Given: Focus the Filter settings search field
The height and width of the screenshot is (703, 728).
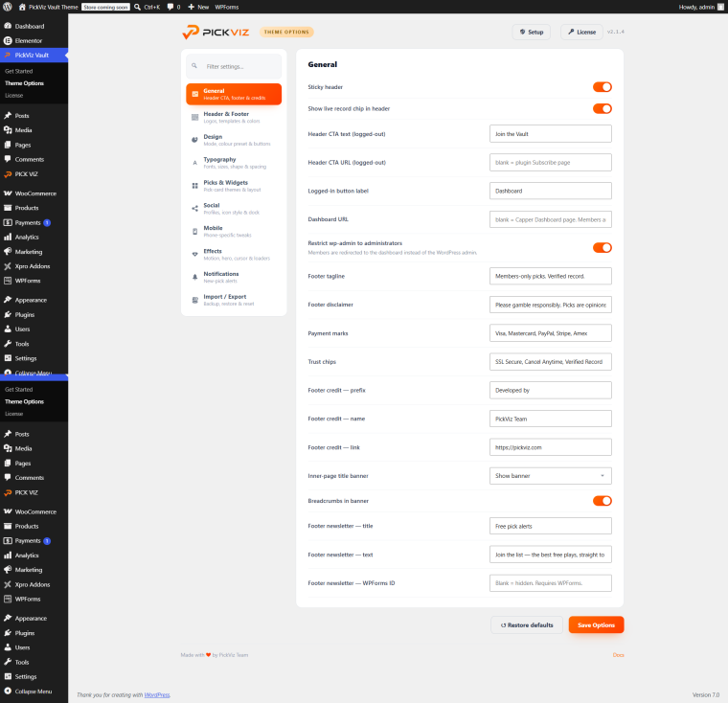Looking at the screenshot, I should (x=234, y=66).
